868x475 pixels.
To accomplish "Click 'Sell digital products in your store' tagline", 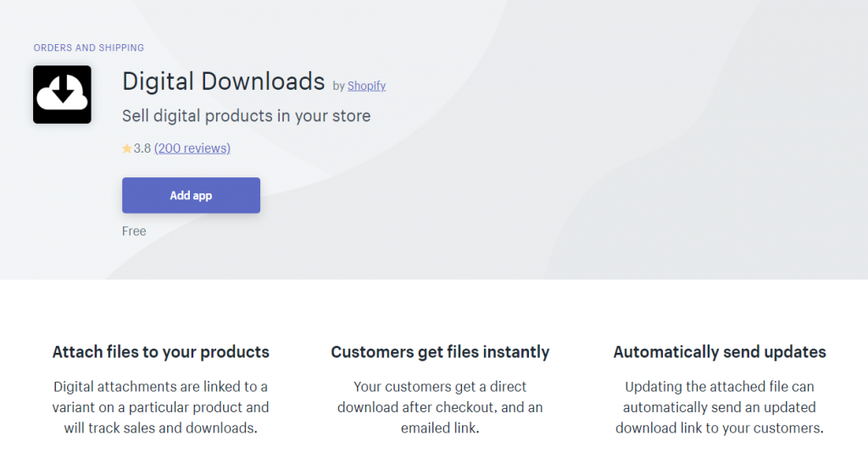I will (247, 115).
